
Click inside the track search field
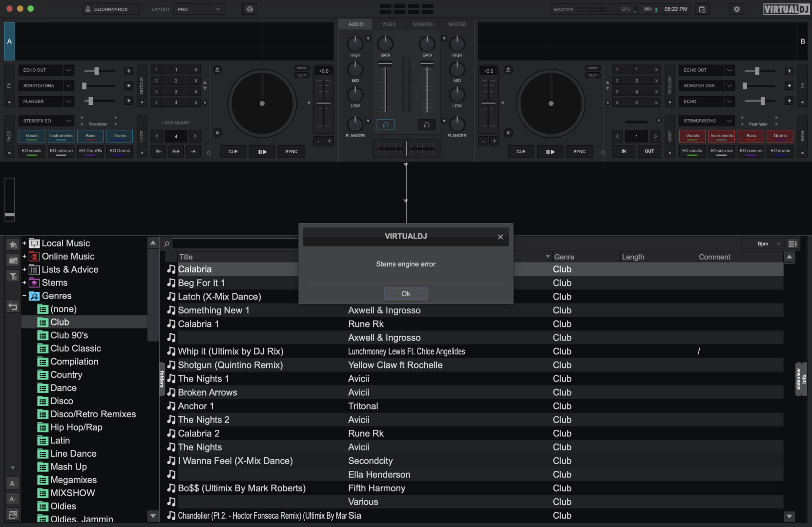[234, 243]
